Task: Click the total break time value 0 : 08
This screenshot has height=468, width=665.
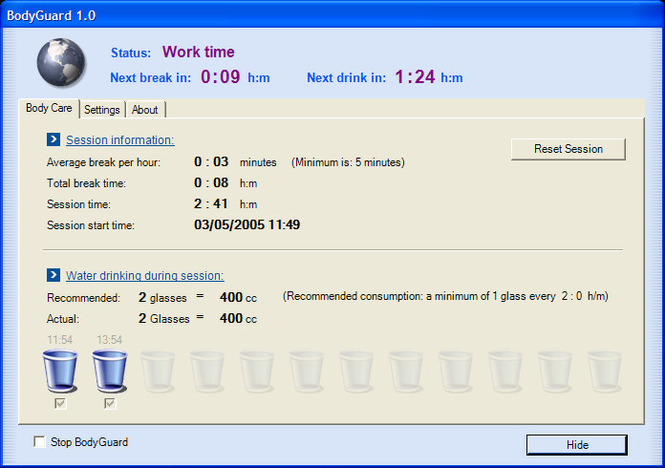Action: point(211,182)
